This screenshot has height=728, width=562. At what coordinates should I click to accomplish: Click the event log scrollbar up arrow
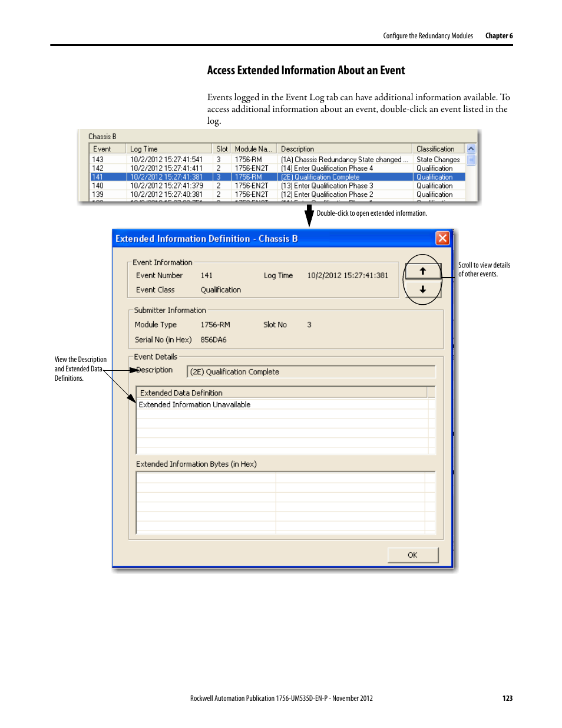pyautogui.click(x=471, y=149)
